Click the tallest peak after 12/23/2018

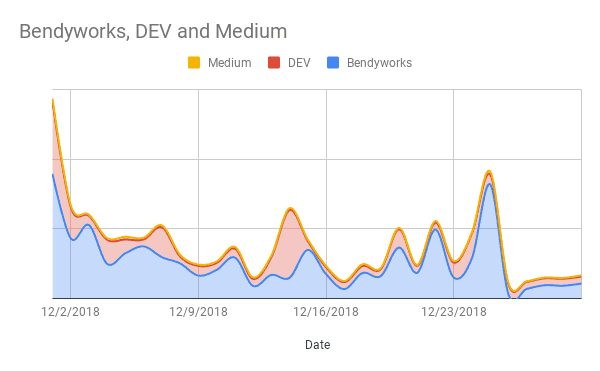coord(489,172)
